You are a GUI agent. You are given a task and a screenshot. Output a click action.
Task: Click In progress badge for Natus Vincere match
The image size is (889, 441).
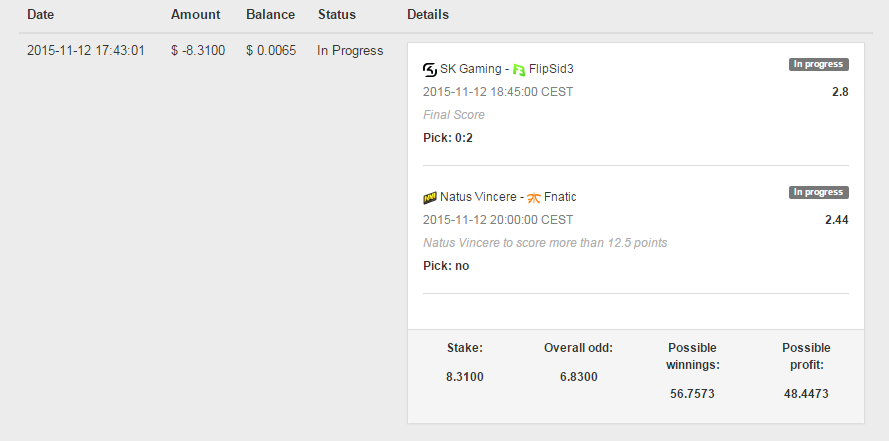click(819, 192)
